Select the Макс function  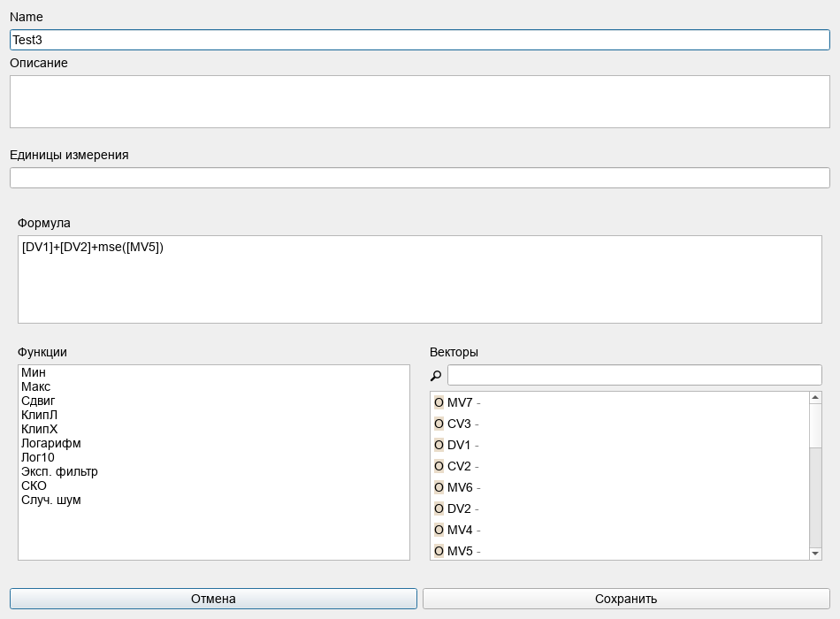coord(36,387)
